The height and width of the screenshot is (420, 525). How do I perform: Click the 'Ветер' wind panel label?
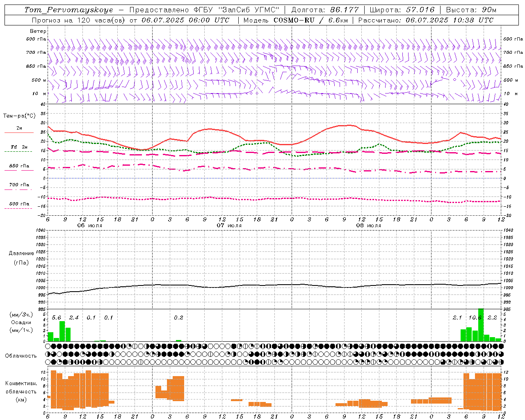click(x=38, y=31)
